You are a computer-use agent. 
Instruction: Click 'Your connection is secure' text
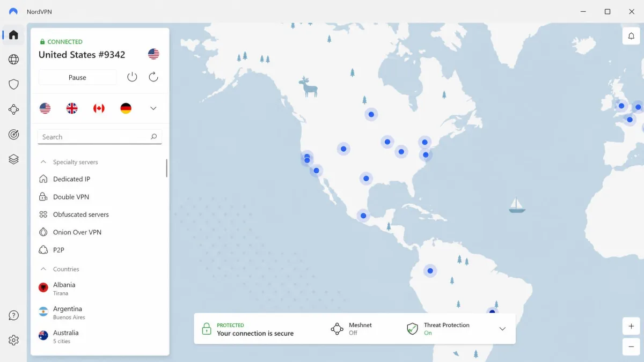255,334
